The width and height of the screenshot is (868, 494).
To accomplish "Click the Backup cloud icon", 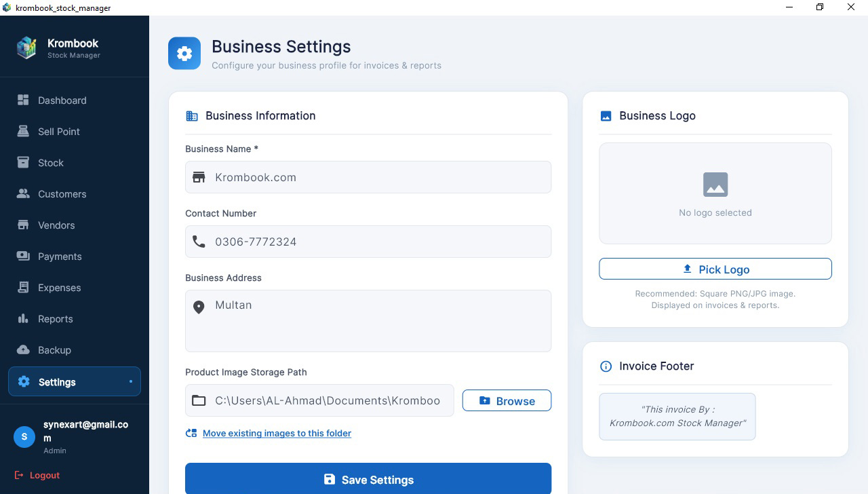I will [x=23, y=350].
